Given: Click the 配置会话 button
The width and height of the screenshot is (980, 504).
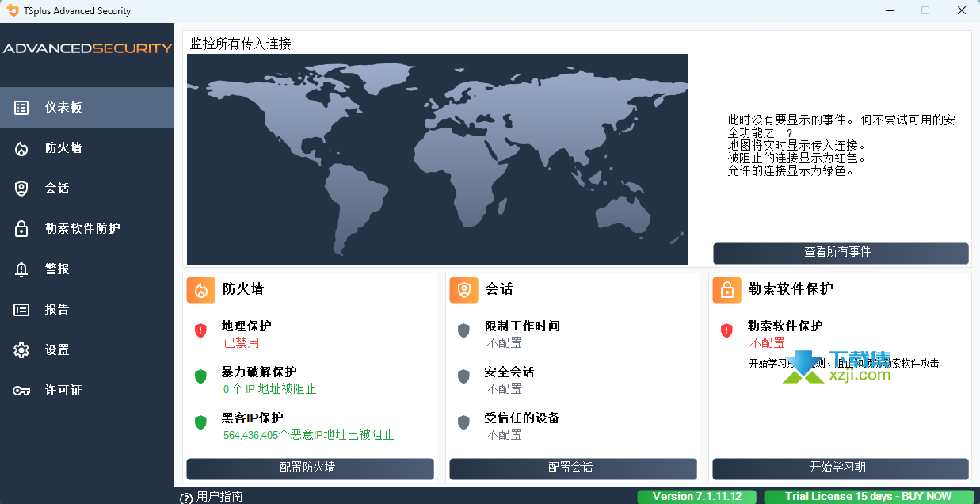Looking at the screenshot, I should pos(573,468).
